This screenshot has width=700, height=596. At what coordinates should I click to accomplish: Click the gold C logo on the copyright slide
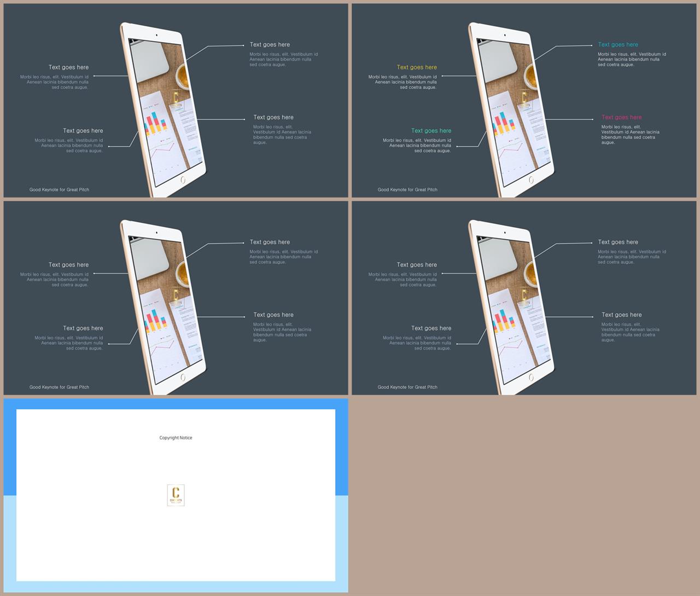[x=176, y=495]
